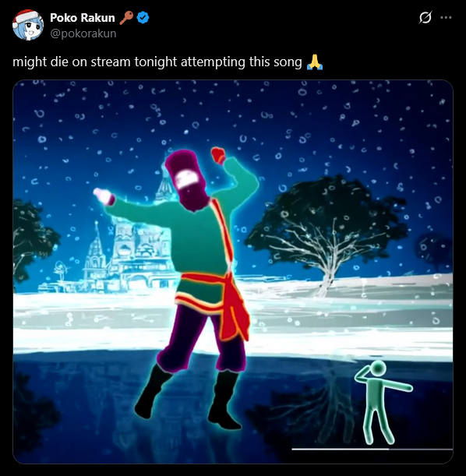This screenshot has width=466, height=476.
Task: Click the Grok explain post icon
Action: point(425,17)
